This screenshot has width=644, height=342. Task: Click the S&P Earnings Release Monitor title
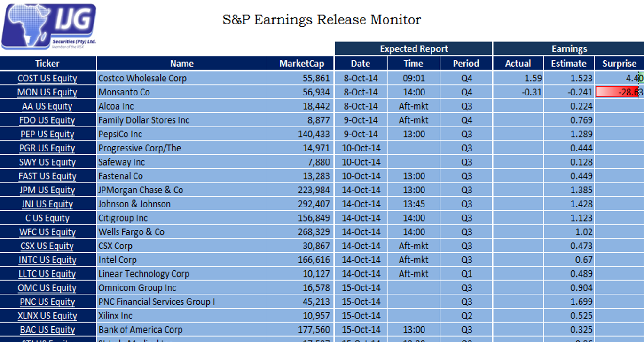[x=322, y=20]
